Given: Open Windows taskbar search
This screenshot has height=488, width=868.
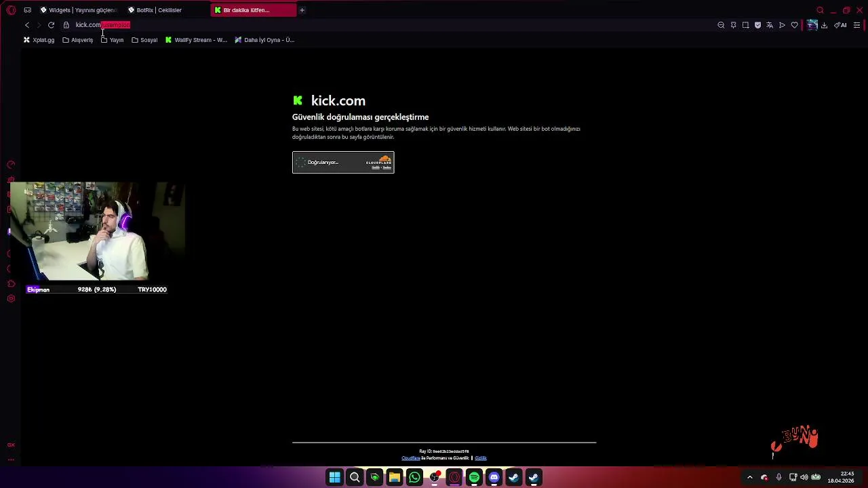Looking at the screenshot, I should click(355, 478).
